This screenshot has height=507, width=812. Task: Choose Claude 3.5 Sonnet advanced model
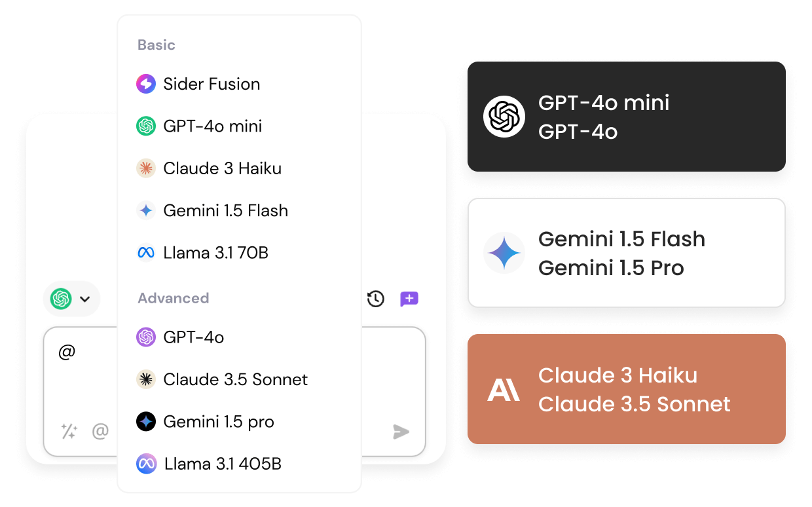[234, 379]
